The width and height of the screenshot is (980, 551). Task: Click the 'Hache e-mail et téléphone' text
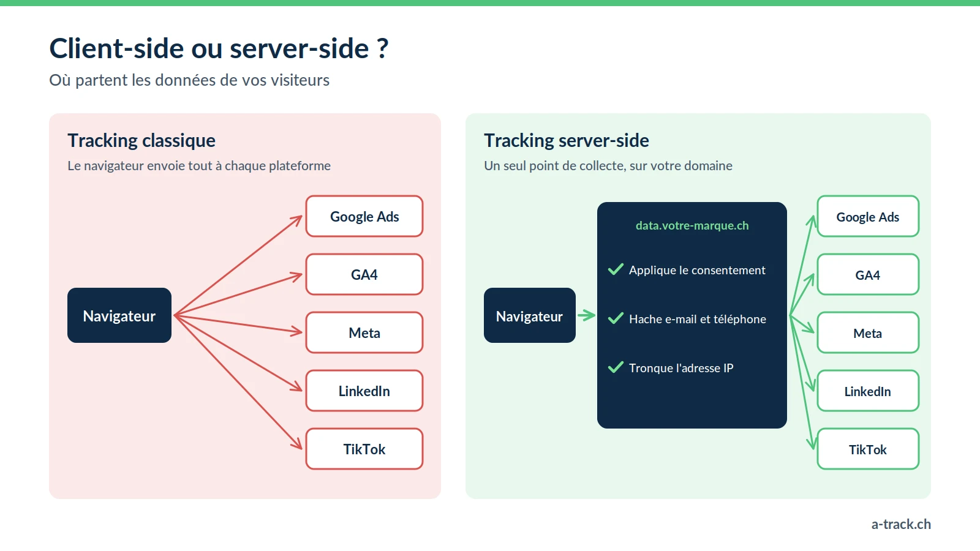[x=698, y=319]
